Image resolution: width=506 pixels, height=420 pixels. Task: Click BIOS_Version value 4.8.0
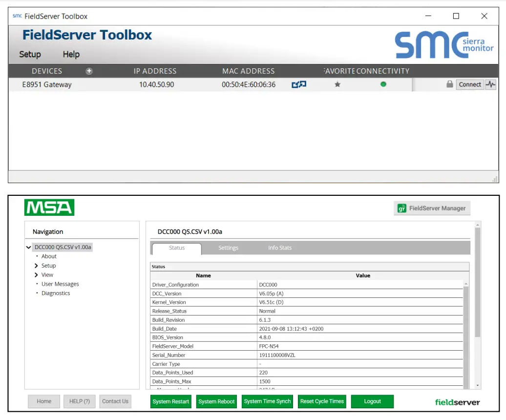[265, 337]
